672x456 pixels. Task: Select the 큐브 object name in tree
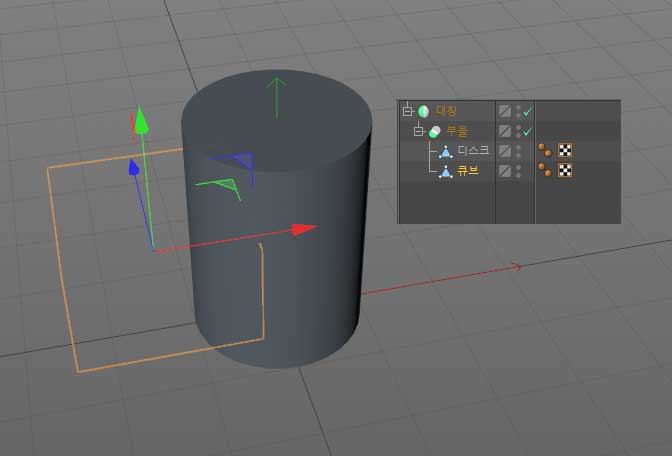[468, 171]
